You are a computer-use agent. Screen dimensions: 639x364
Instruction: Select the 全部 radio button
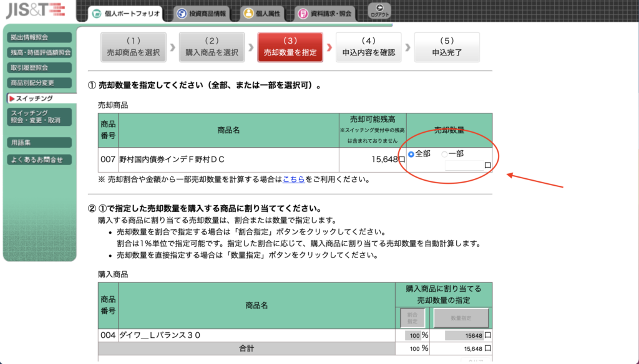point(411,154)
